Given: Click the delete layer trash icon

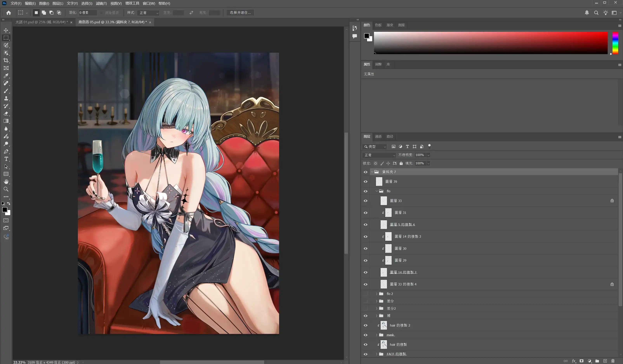Looking at the screenshot, I should pyautogui.click(x=613, y=361).
